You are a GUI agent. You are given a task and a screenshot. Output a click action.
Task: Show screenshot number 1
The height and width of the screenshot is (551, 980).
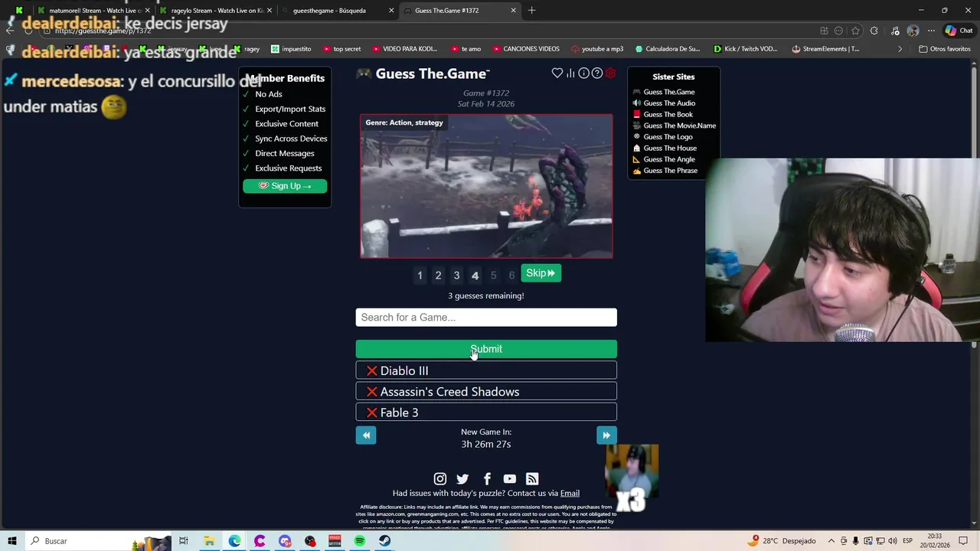(x=420, y=275)
